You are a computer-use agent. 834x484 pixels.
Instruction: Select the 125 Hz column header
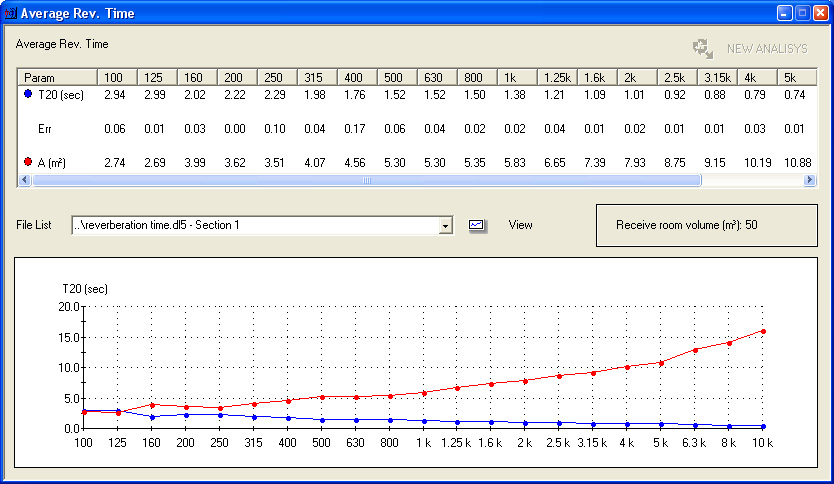point(157,78)
